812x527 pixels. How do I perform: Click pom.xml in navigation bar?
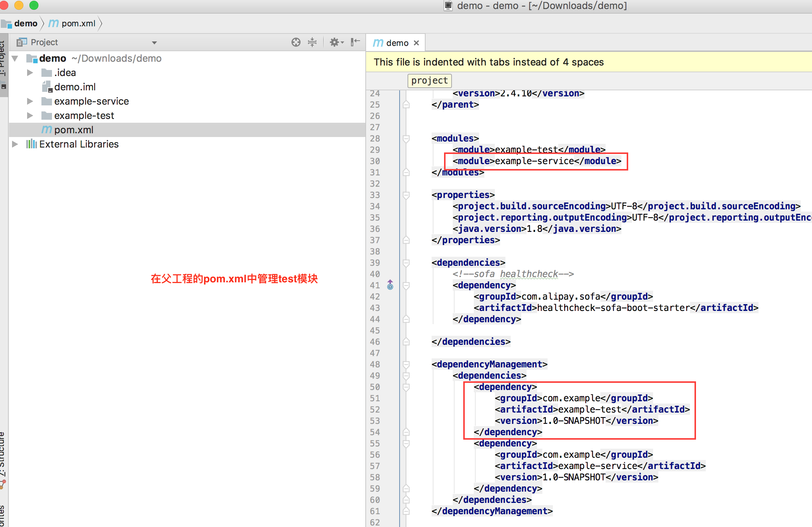click(x=78, y=23)
